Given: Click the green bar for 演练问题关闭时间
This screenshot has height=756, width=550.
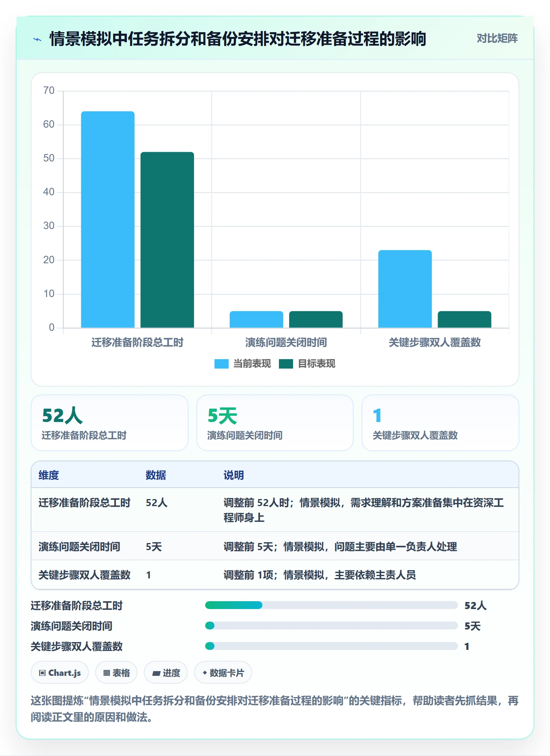Looking at the screenshot, I should pyautogui.click(x=316, y=319).
